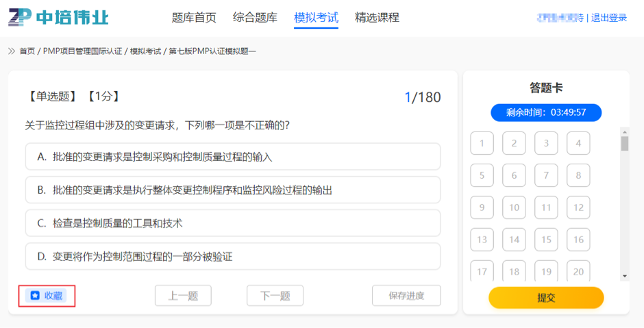Click the star 收藏 favorite icon
The height and width of the screenshot is (328, 644).
tap(35, 296)
